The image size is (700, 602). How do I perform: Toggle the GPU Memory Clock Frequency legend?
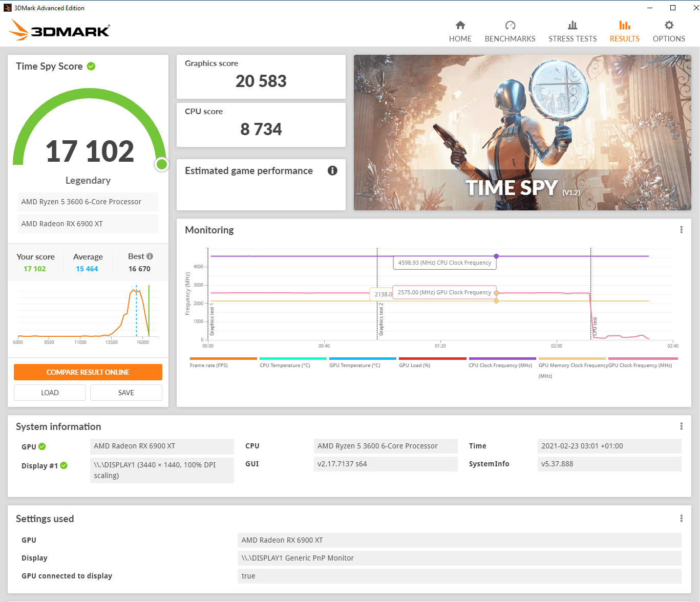[x=572, y=368]
